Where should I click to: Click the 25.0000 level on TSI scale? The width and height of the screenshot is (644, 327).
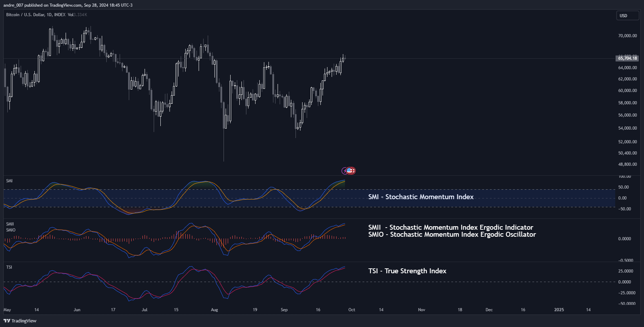tap(626, 271)
